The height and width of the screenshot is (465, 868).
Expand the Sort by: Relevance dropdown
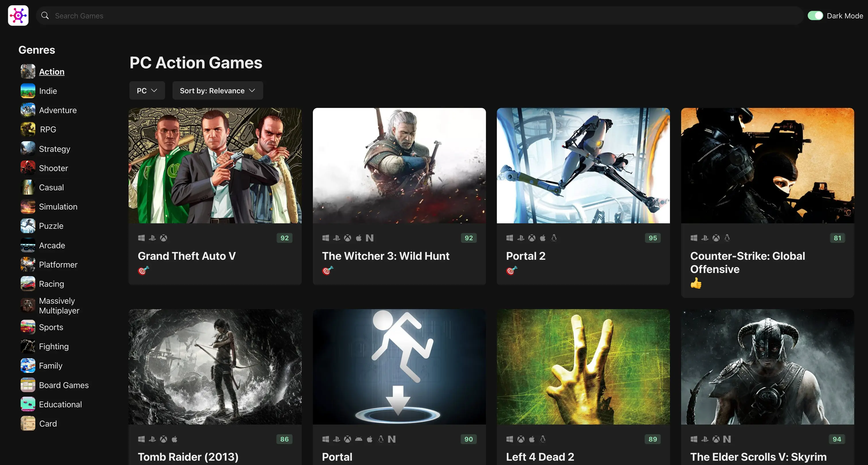pyautogui.click(x=217, y=90)
